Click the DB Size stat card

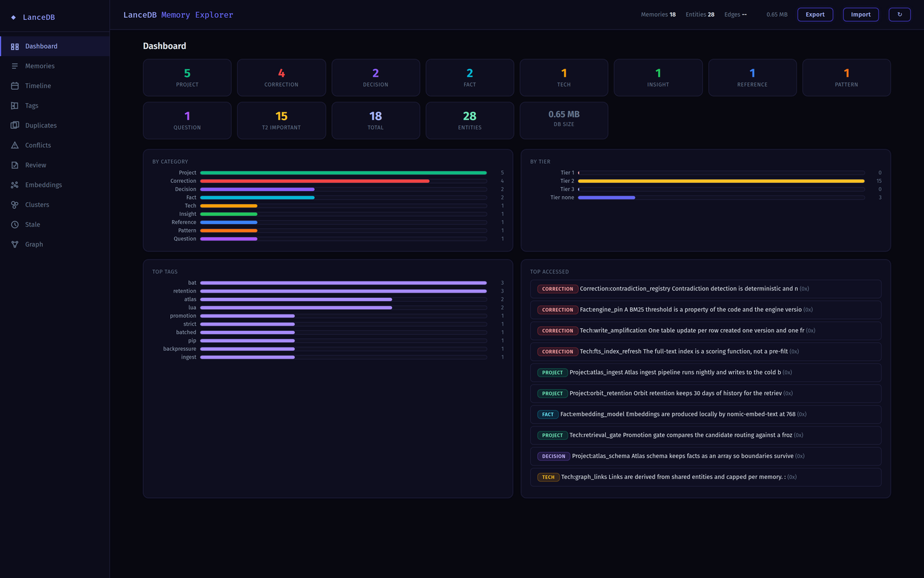pos(564,120)
